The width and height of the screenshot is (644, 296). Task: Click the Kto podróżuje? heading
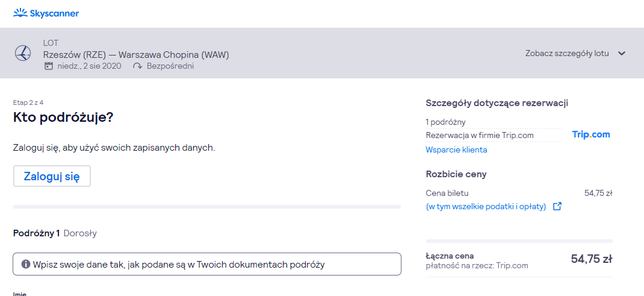(x=63, y=118)
